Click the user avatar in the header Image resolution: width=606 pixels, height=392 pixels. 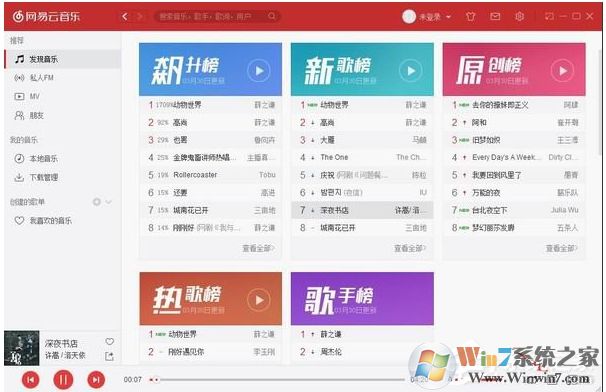coord(409,16)
